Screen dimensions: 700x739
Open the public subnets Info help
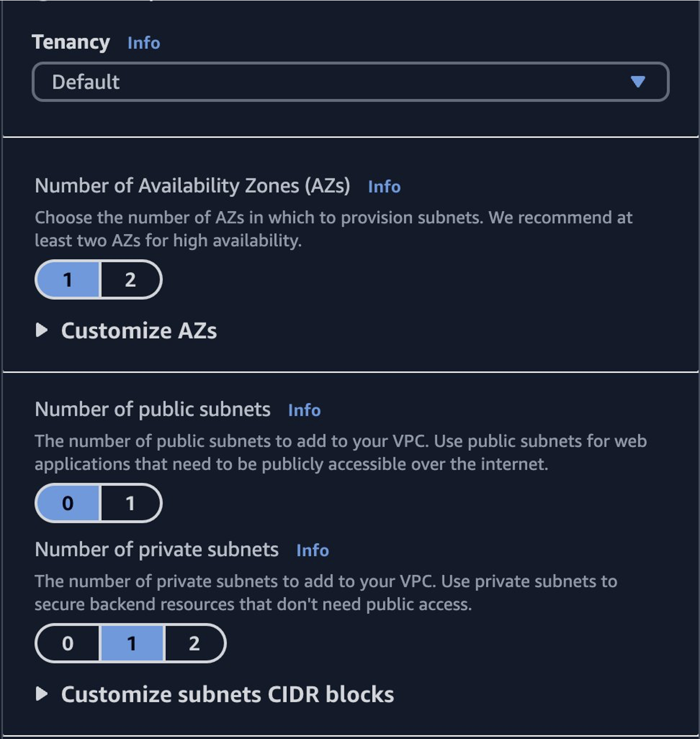pyautogui.click(x=305, y=410)
